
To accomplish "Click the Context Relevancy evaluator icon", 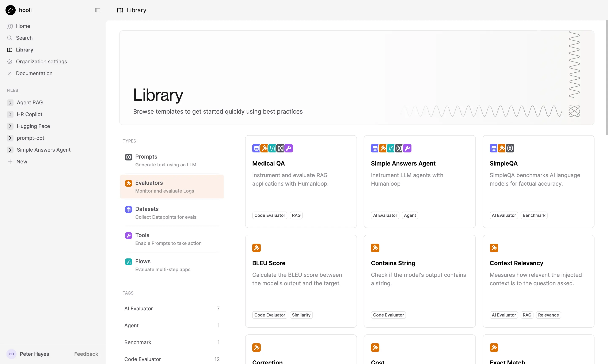I will pos(494,248).
